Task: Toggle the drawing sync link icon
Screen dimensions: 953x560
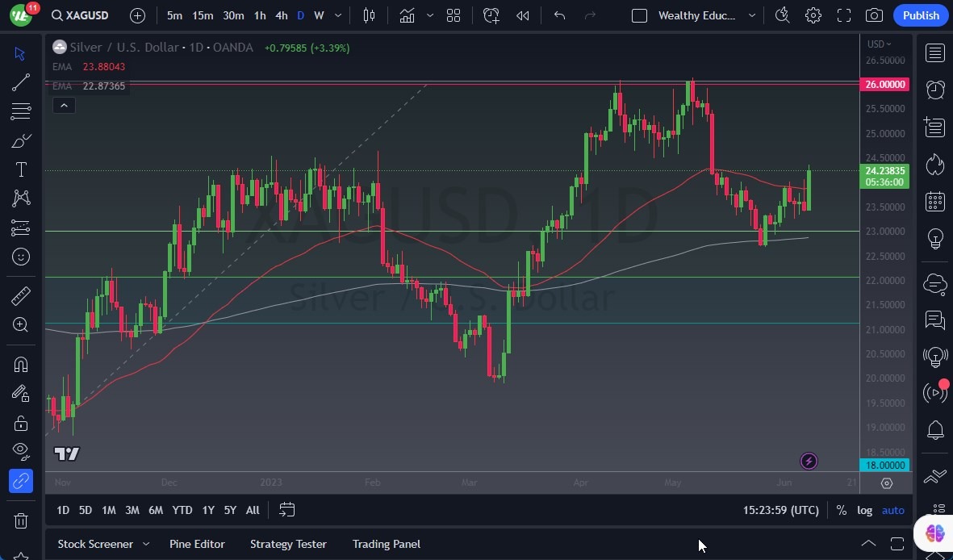Action: coord(21,481)
